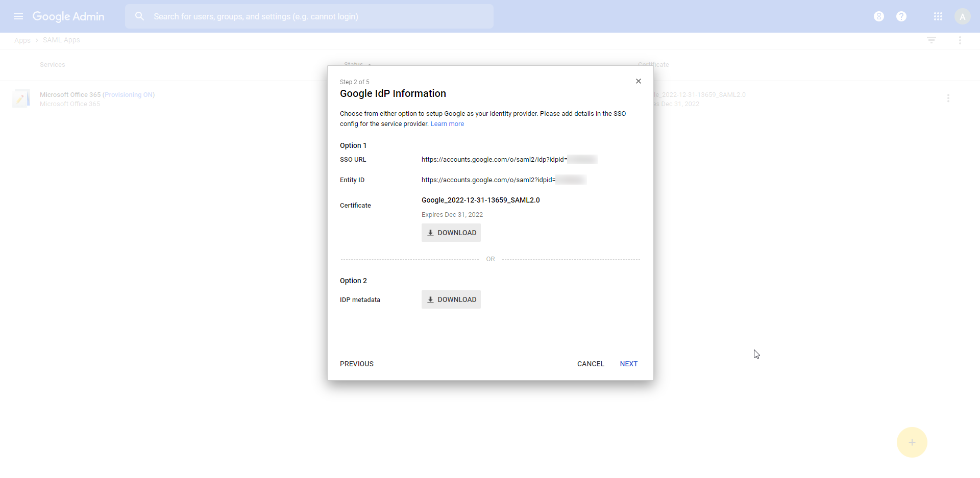Image resolution: width=980 pixels, height=478 pixels.
Task: Sort by the Certificate column header
Action: pos(653,65)
